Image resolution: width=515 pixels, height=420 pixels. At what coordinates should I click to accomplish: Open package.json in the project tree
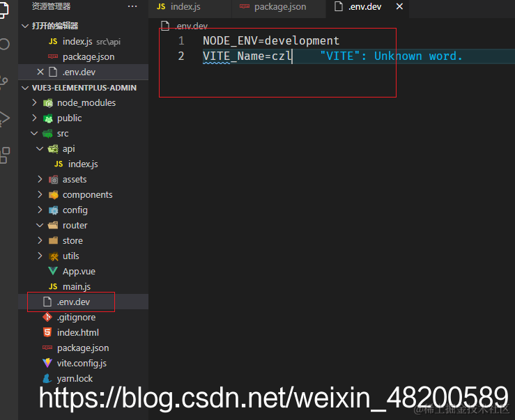click(x=84, y=348)
